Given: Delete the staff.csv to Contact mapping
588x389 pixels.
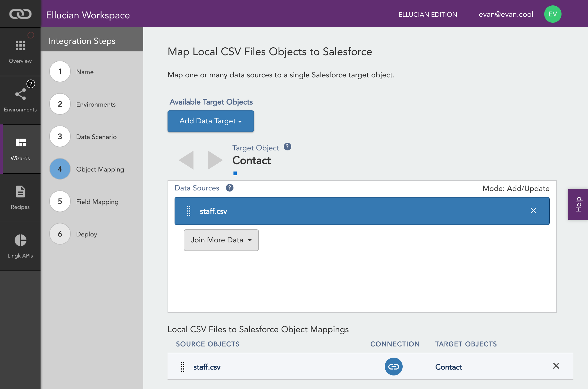Looking at the screenshot, I should 556,366.
